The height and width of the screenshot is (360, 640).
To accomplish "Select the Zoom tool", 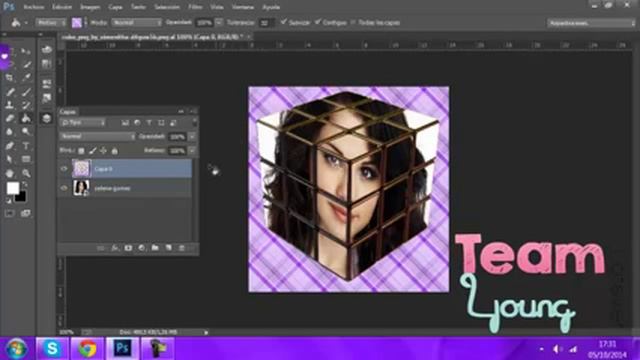I will (26, 173).
